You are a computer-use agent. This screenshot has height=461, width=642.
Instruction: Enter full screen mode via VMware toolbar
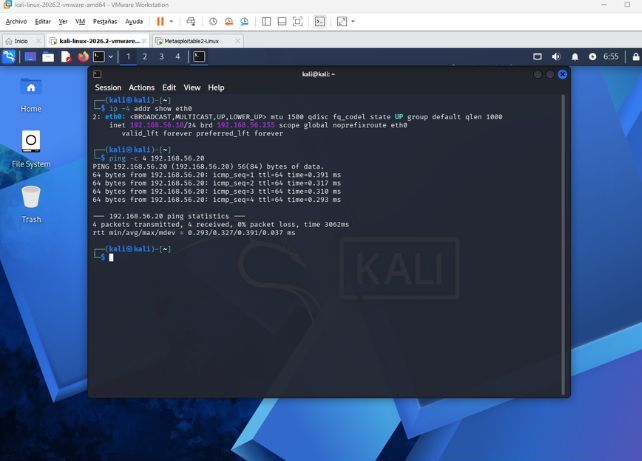(298, 21)
